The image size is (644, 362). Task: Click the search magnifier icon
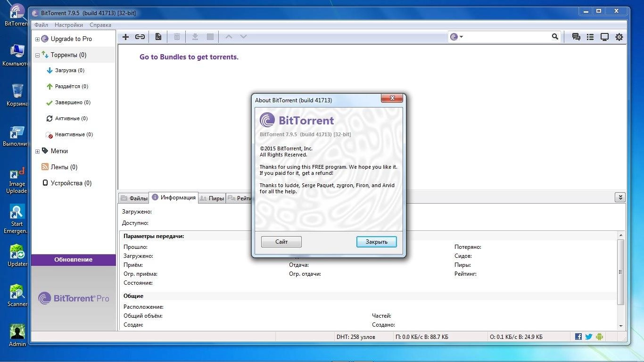pos(555,37)
